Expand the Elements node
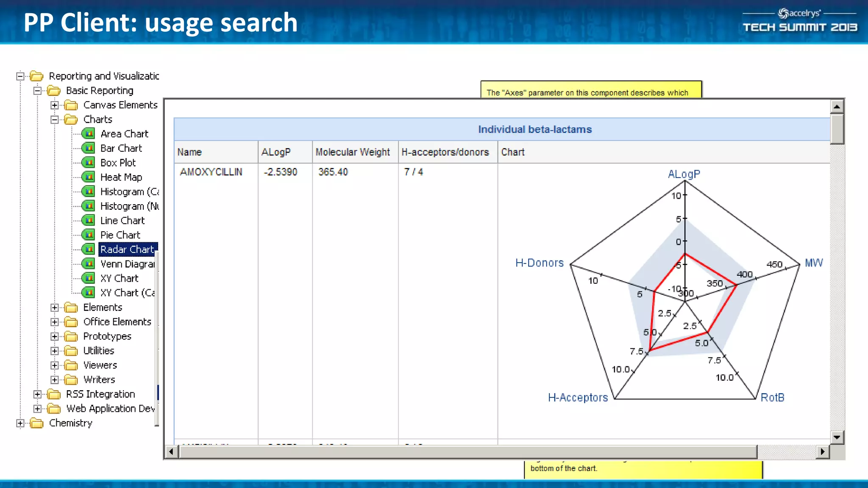This screenshot has height=488, width=868. [55, 308]
